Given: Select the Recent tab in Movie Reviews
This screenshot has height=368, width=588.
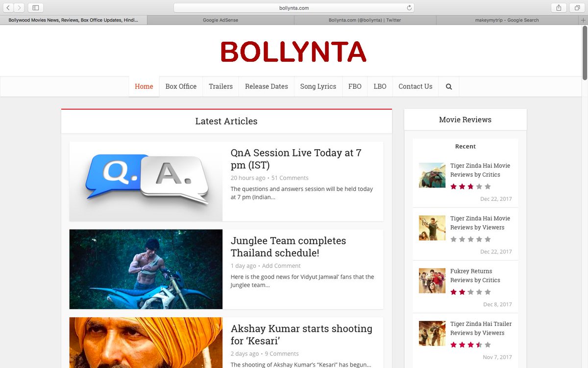Looking at the screenshot, I should [465, 146].
